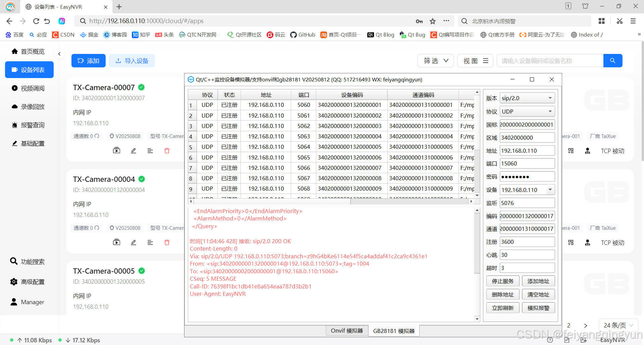This screenshot has width=644, height=345.
Task: Open the 设备 192.168.0.110 combo box
Action: (527, 190)
